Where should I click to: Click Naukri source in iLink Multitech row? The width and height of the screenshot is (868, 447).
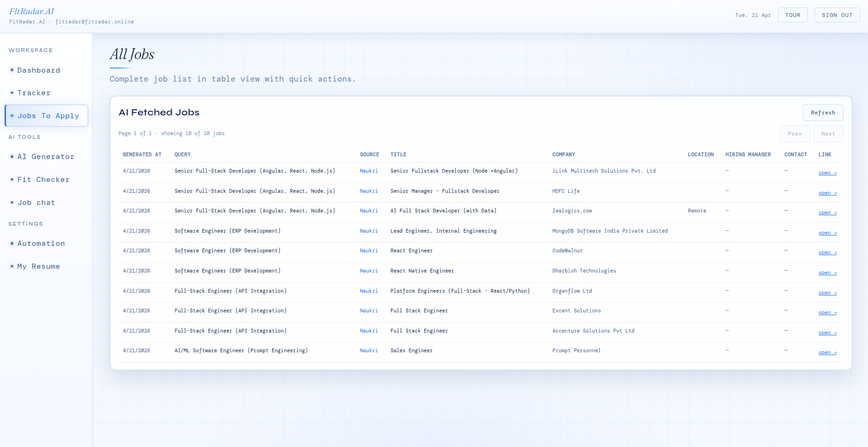369,171
